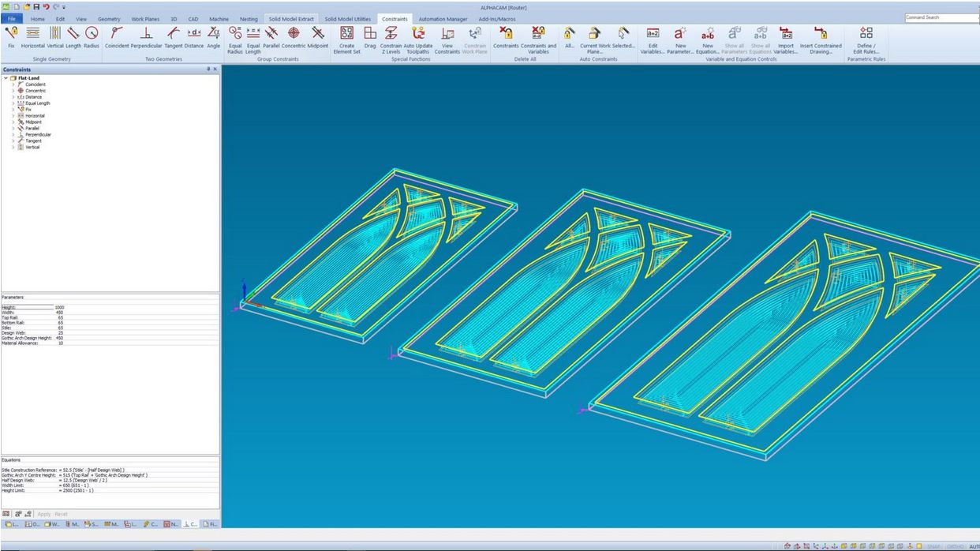Pin the Constraints panel

[x=208, y=69]
